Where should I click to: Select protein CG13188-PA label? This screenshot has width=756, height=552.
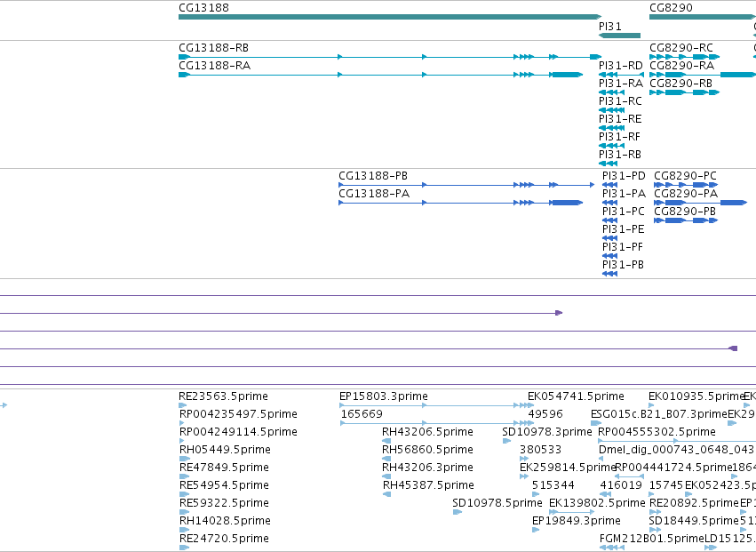point(374,194)
